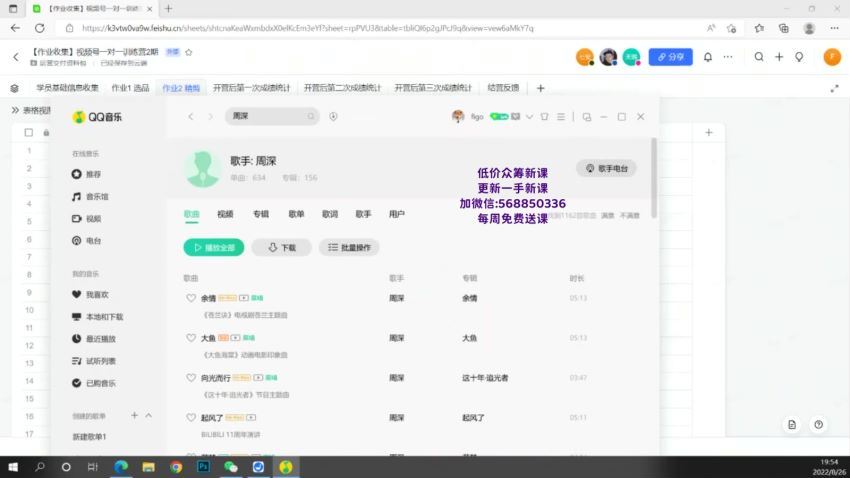Switch to the 专辑 tab
850x478 pixels.
(261, 214)
